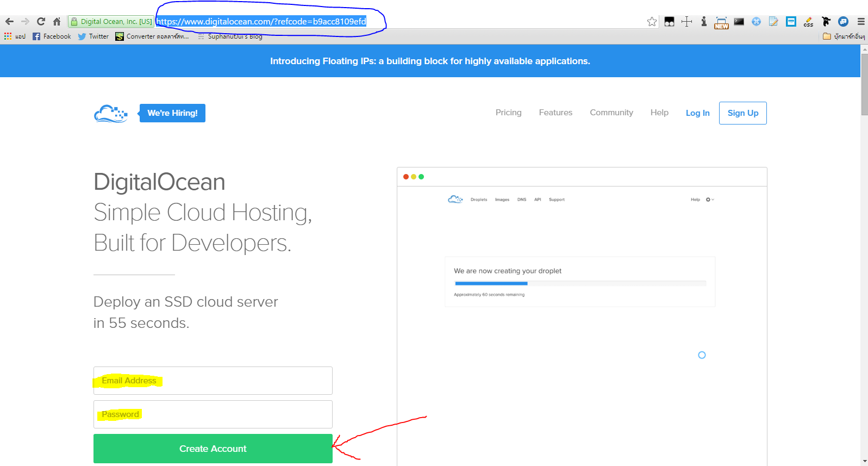Go back with the browser back arrow
868x466 pixels.
click(x=9, y=22)
